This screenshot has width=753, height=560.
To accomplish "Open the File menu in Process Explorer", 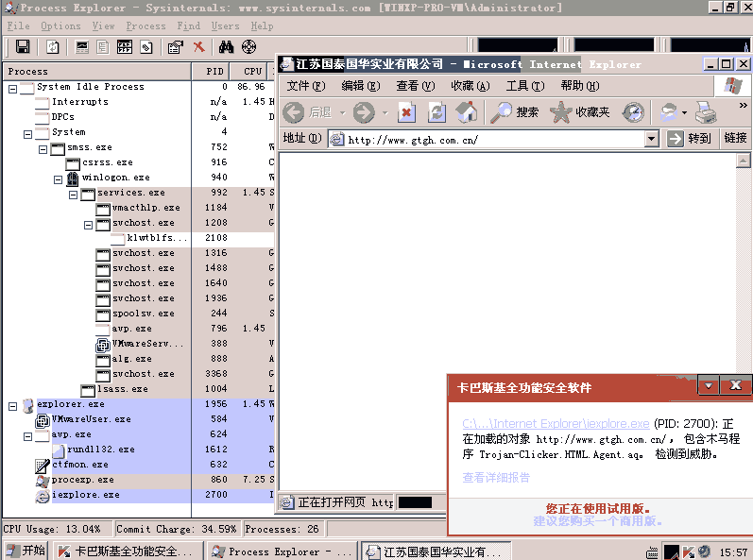I will (x=18, y=25).
